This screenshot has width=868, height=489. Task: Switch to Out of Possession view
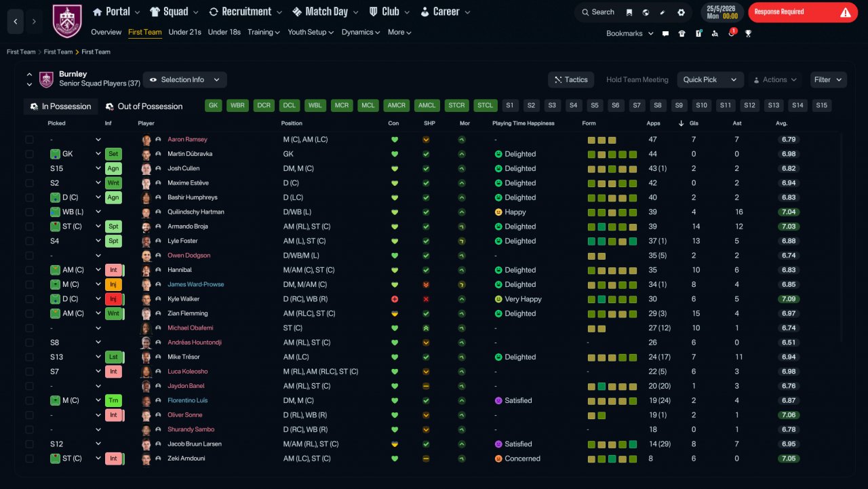(144, 106)
